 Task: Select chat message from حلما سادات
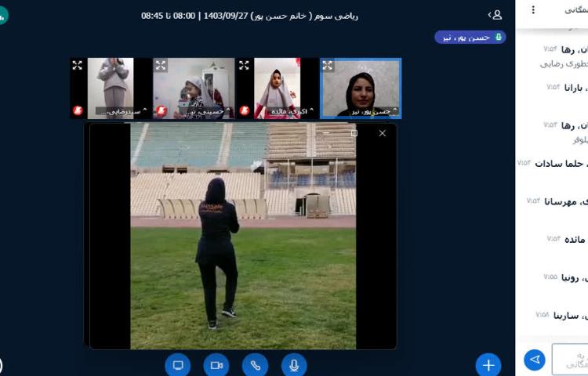[553, 164]
